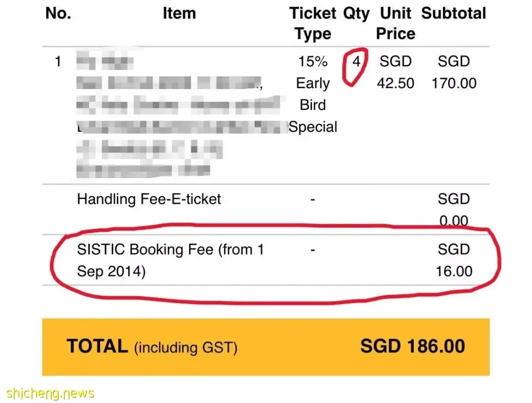
Task: Click the booking fee amount SGD 16.00
Action: [x=454, y=260]
